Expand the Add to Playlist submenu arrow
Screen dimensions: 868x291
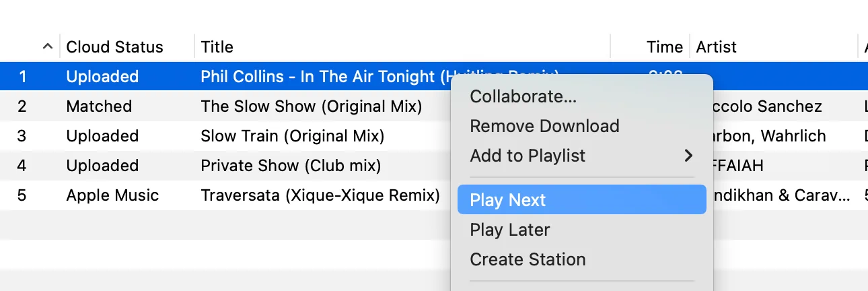tap(688, 156)
